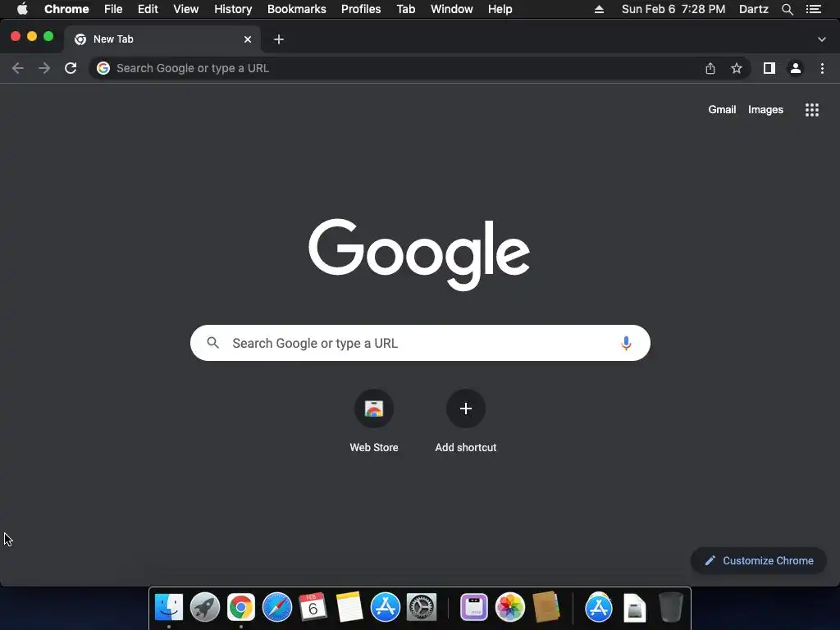This screenshot has height=630, width=840.
Task: Open Spotlight search in menu bar
Action: [x=787, y=9]
